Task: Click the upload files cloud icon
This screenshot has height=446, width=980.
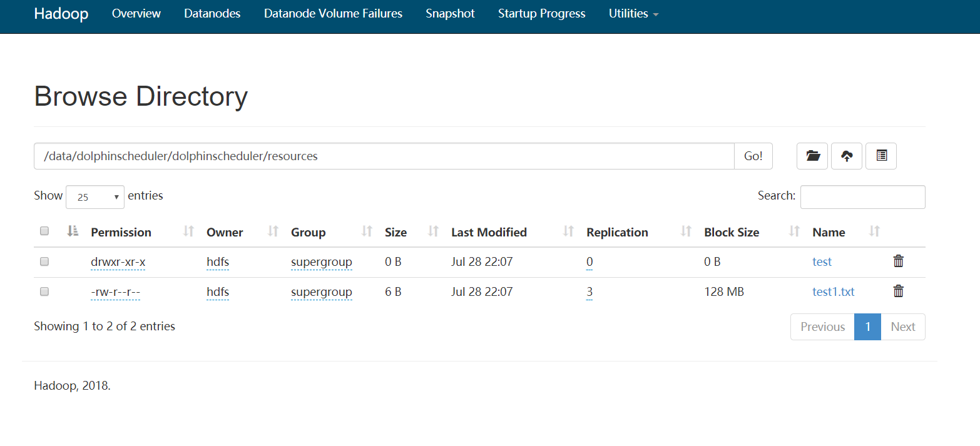Action: (x=847, y=156)
